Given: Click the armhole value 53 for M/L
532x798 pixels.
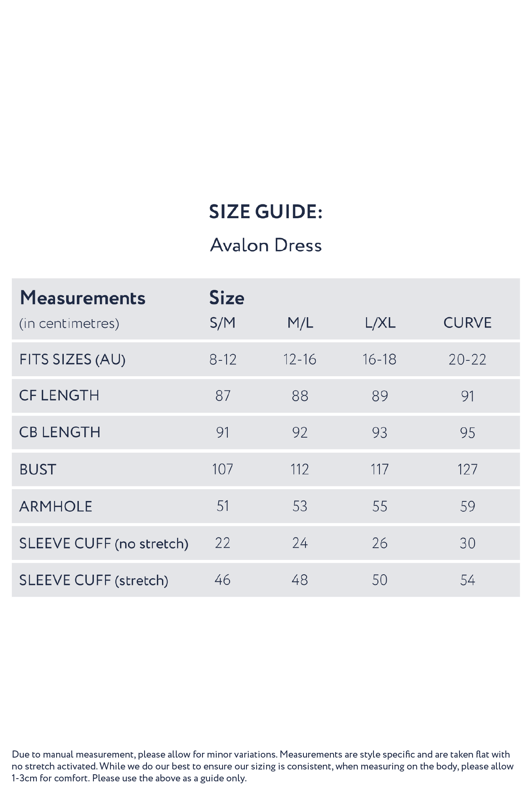Looking at the screenshot, I should (x=300, y=507).
